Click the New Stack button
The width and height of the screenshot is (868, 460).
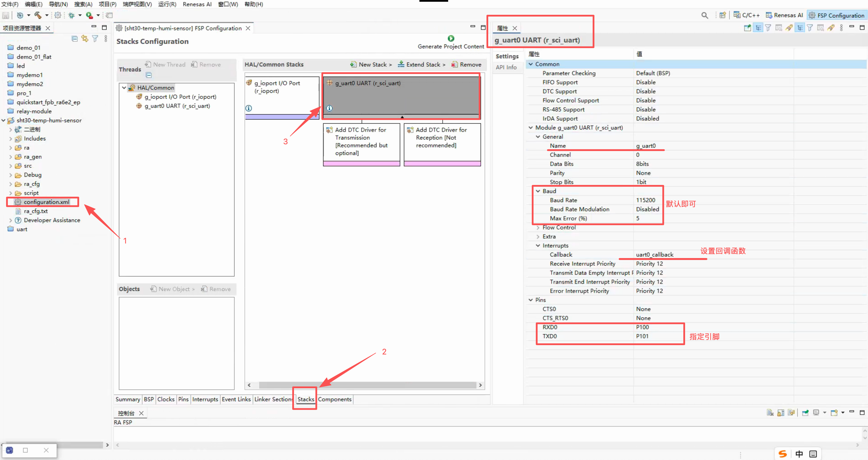371,64
